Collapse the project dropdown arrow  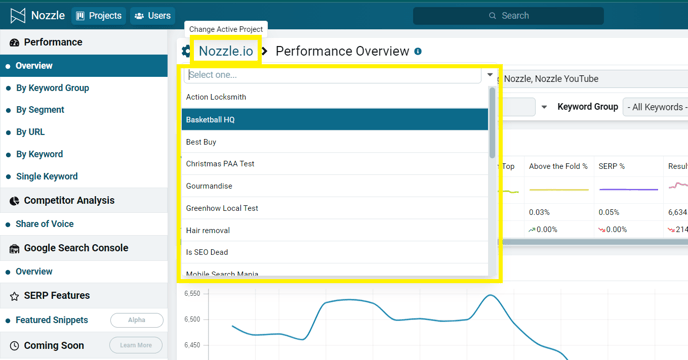pos(490,75)
